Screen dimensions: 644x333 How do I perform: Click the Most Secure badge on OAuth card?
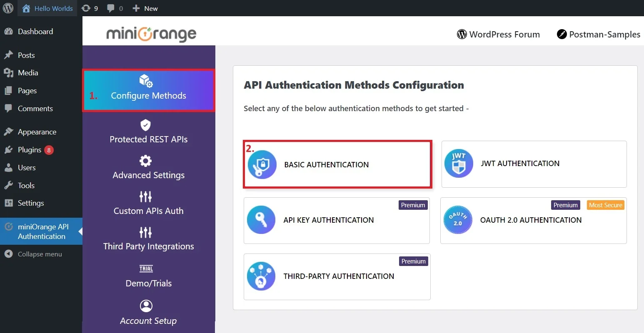coord(606,205)
